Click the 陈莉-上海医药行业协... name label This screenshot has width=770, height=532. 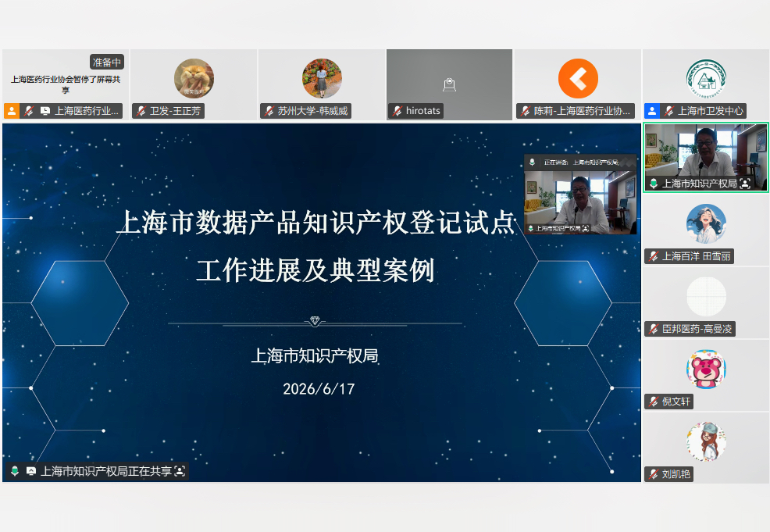(x=582, y=111)
